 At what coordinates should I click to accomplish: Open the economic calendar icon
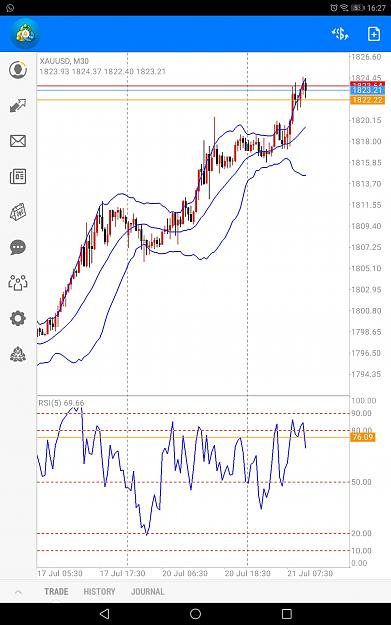[x=18, y=212]
